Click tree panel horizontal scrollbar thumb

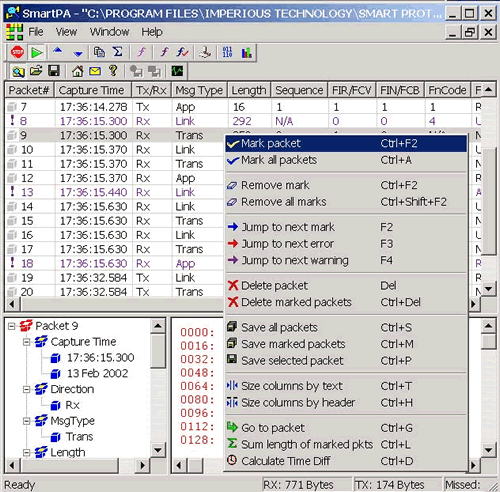(x=70, y=465)
